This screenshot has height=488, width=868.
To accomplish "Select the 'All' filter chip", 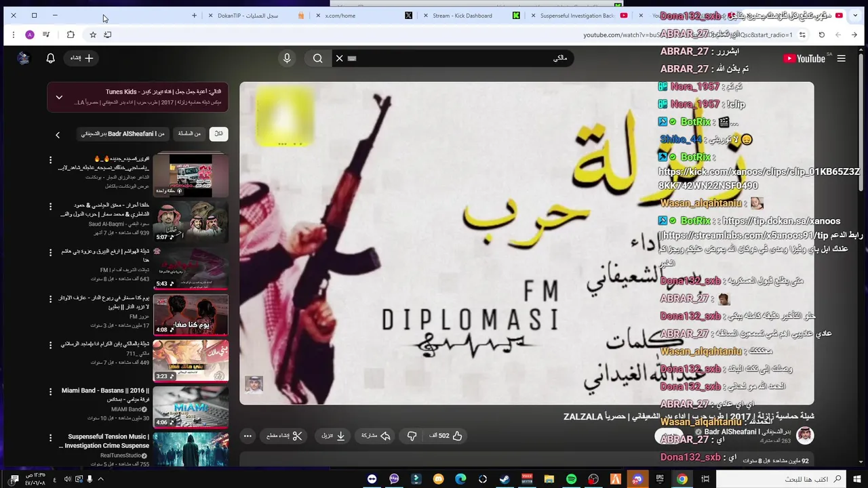I will 218,134.
